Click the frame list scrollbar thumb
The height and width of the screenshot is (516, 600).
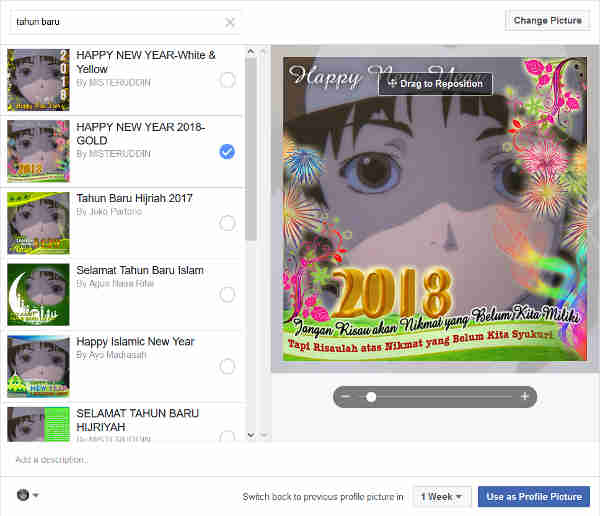(x=251, y=149)
